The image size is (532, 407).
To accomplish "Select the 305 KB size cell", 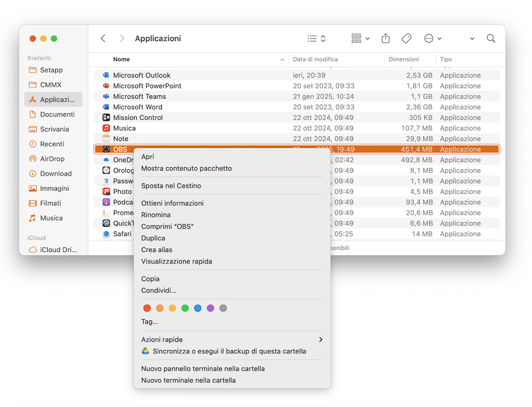I will point(420,117).
